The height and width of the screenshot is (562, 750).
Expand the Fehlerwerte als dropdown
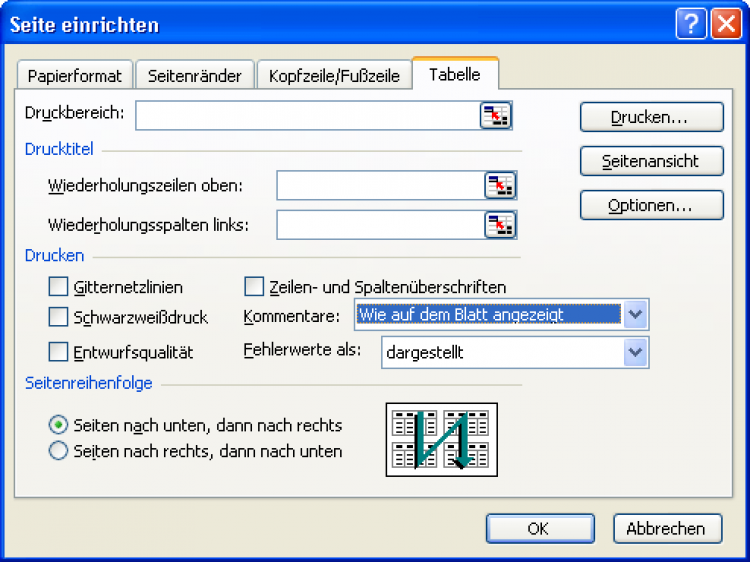pos(635,352)
